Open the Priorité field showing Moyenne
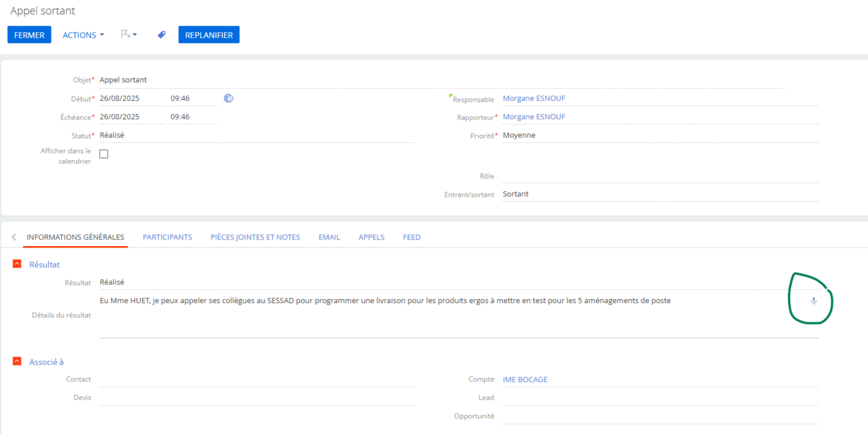 [660, 135]
